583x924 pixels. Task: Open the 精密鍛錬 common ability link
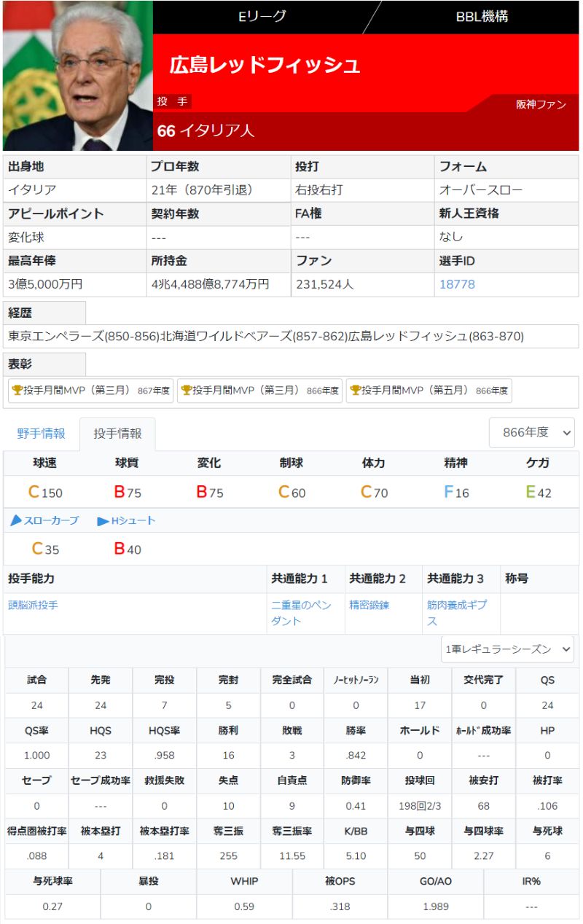[369, 605]
